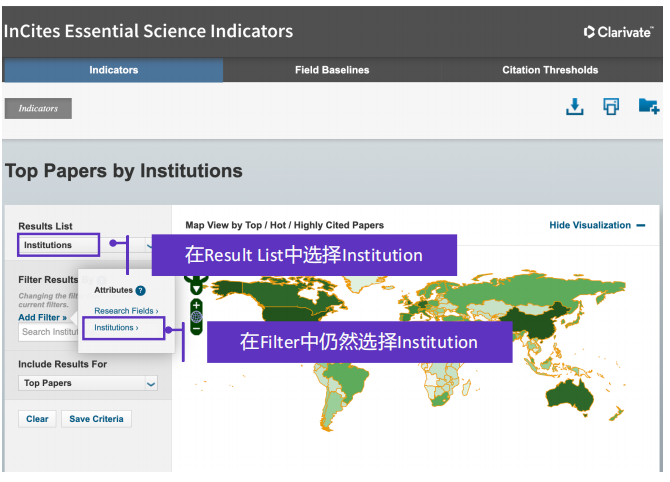This screenshot has height=482, width=670.
Task: Click the Clarivate logo
Action: 618,32
